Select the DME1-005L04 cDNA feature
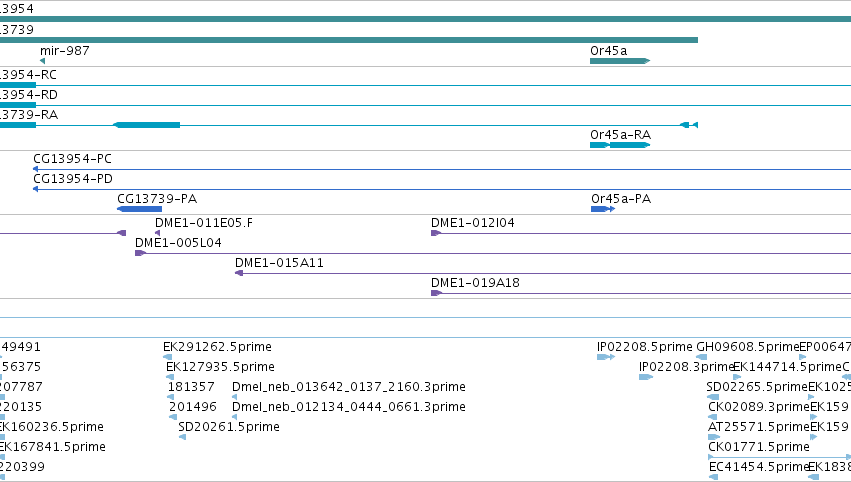Image resolution: width=851 pixels, height=482 pixels. 493,253
